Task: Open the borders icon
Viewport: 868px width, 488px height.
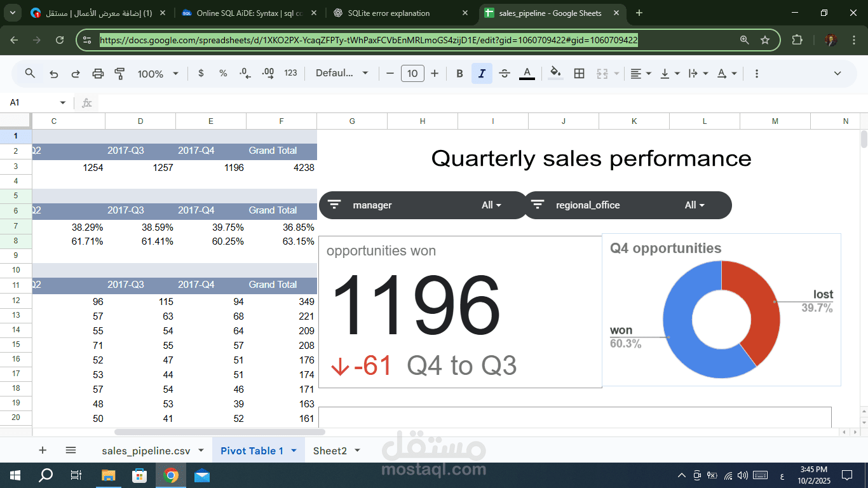Action: coord(579,73)
